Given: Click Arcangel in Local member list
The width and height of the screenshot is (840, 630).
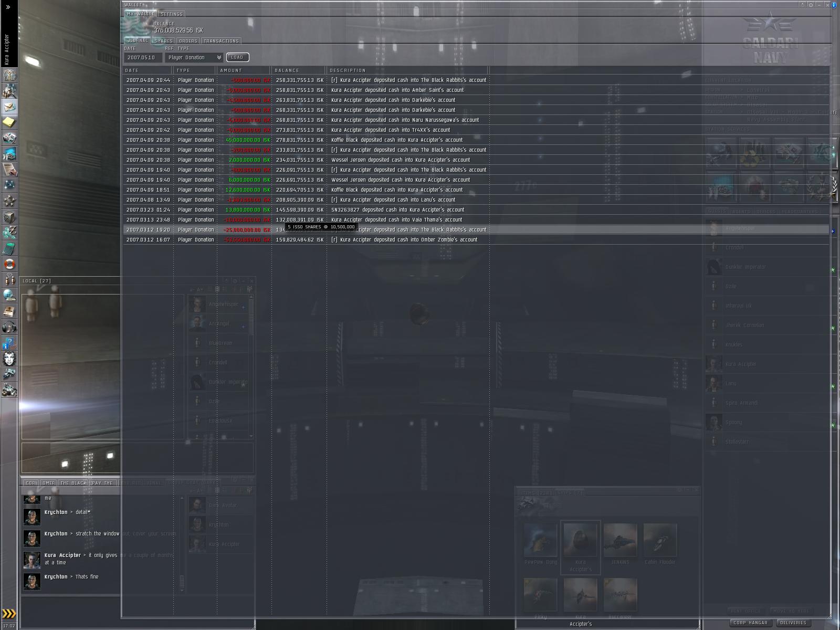Looking at the screenshot, I should pyautogui.click(x=218, y=324).
